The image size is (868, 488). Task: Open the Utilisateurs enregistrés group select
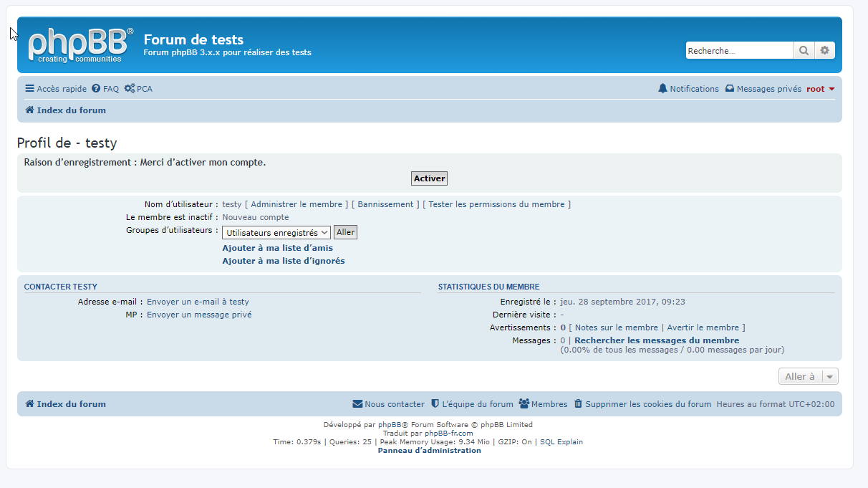click(276, 233)
